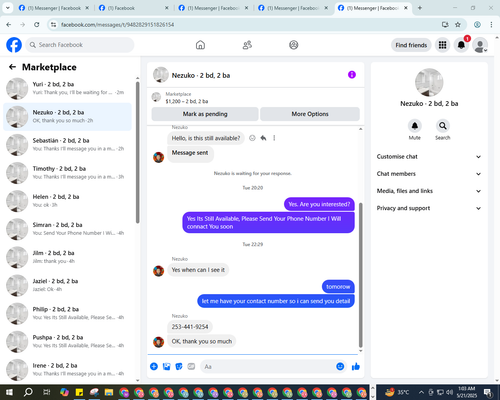Send a thumbs-up like
The image size is (500, 400).
pos(356,367)
